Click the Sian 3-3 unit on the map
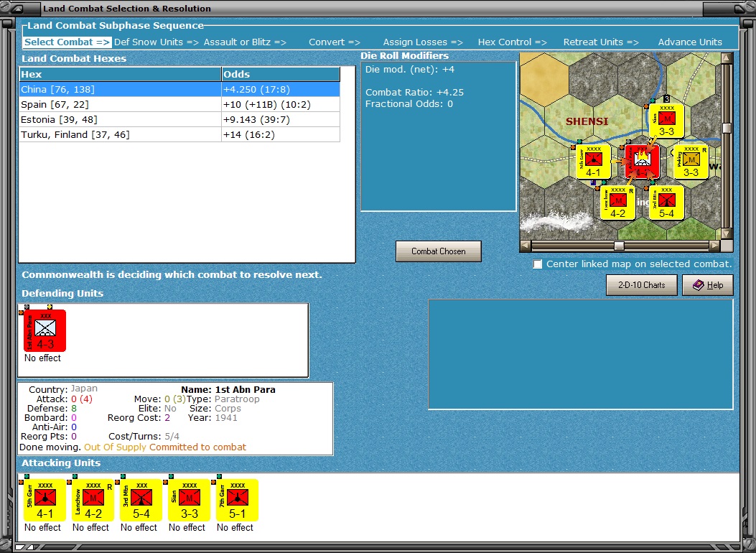The height and width of the screenshot is (553, 756). tap(666, 121)
